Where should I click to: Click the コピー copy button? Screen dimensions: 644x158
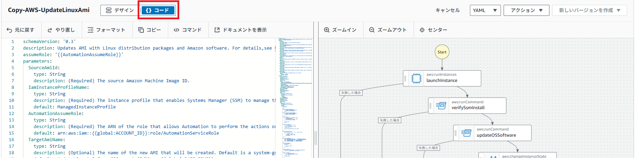point(149,30)
